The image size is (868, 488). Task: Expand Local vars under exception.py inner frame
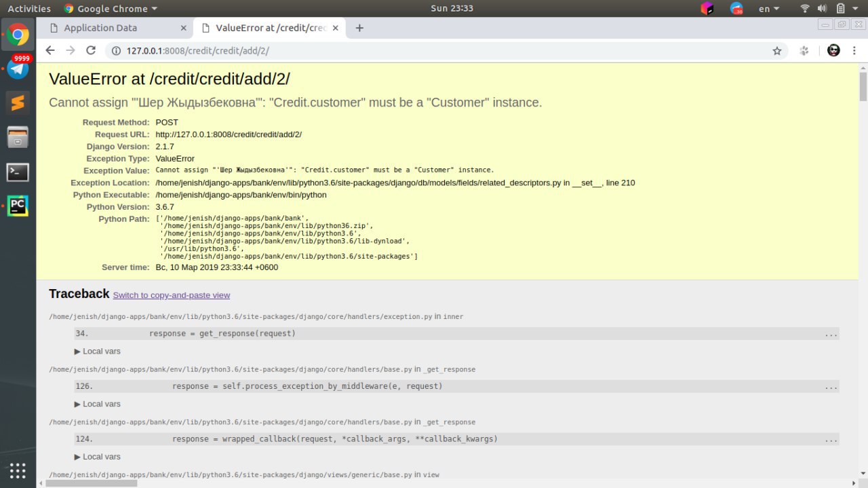[98, 352]
